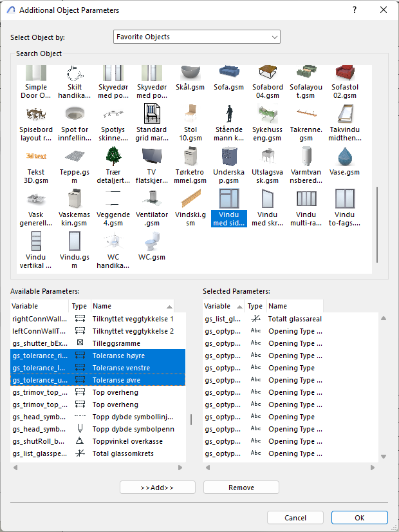The height and width of the screenshot is (532, 399).
Task: Sort available parameters by Name column
Action: [x=132, y=306]
